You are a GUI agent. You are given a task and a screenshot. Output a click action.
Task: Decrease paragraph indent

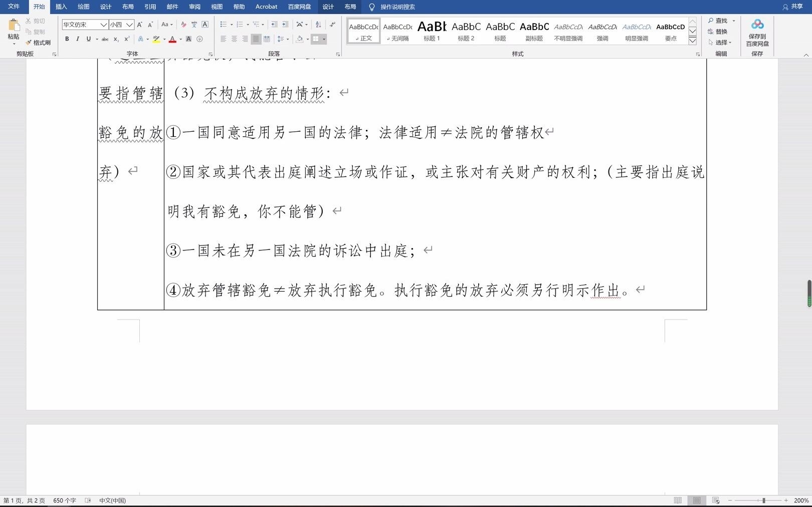274,25
